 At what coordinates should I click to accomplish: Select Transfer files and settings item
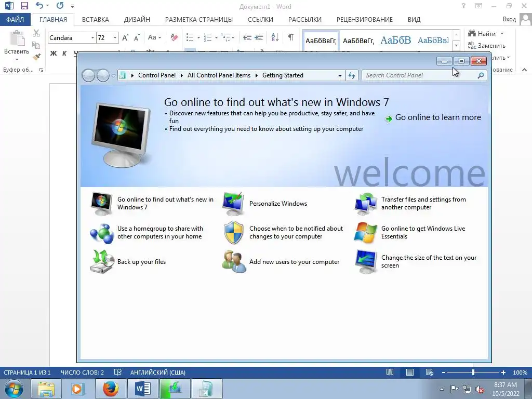click(x=410, y=204)
